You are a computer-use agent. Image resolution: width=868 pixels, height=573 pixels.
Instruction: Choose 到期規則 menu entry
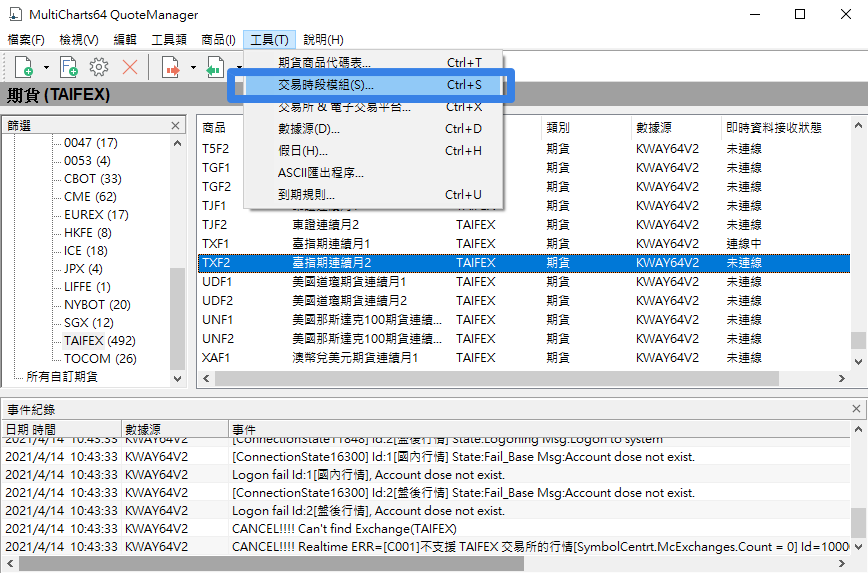(x=373, y=195)
